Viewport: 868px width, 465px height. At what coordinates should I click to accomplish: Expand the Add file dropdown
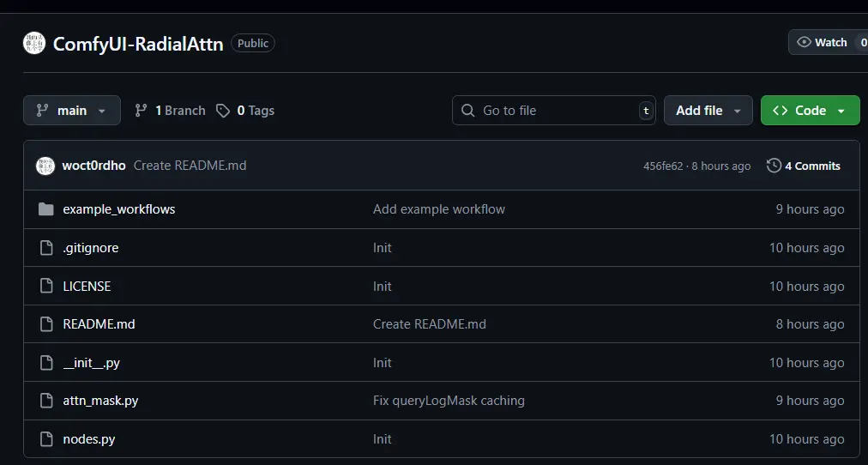[708, 111]
